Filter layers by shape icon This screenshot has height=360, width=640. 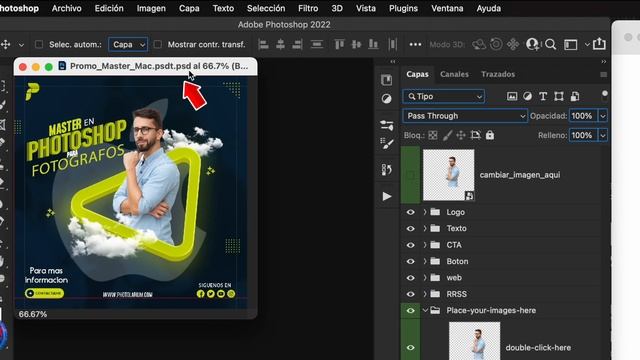pos(559,96)
